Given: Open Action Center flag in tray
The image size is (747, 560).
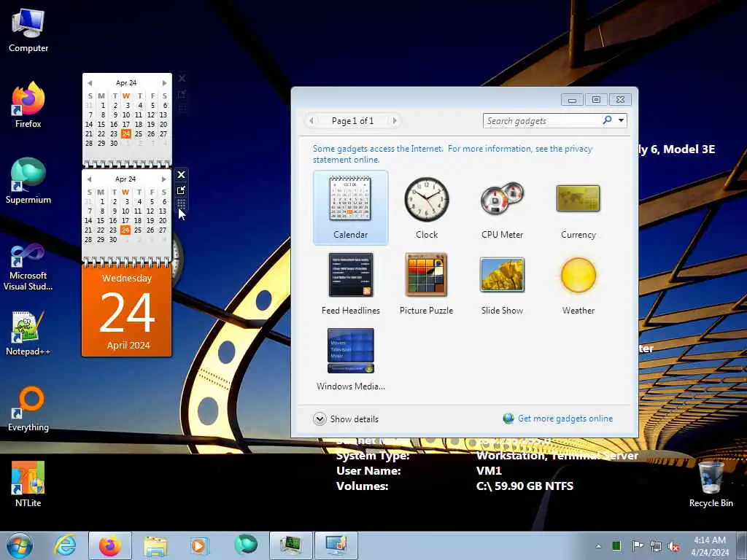Looking at the screenshot, I should click(x=637, y=546).
